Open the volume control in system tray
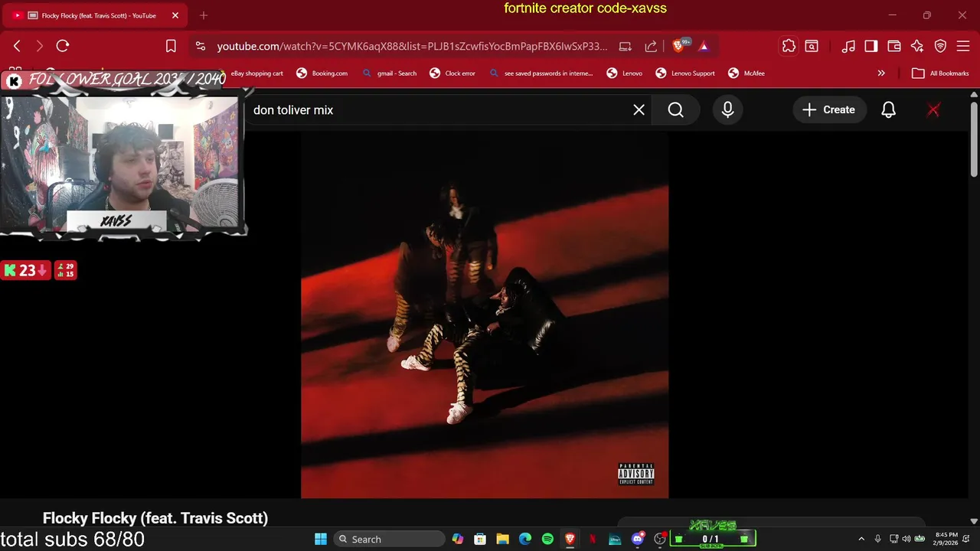Image resolution: width=980 pixels, height=551 pixels. 906,539
